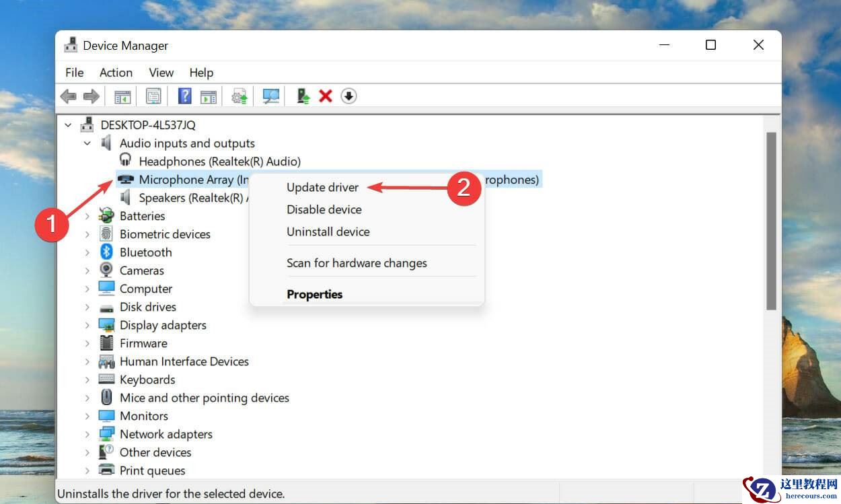Expand the Cameras chevron
Viewport: 841px width, 504px height.
point(87,271)
